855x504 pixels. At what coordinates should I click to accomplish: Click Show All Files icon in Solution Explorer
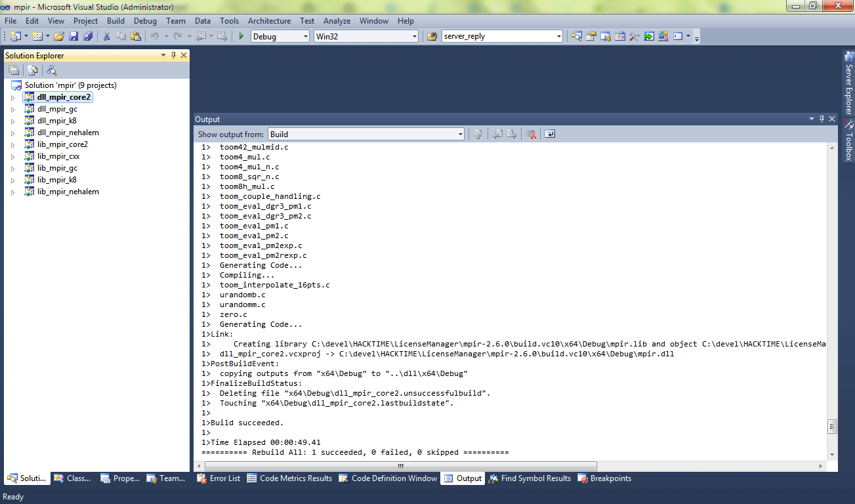tap(32, 70)
